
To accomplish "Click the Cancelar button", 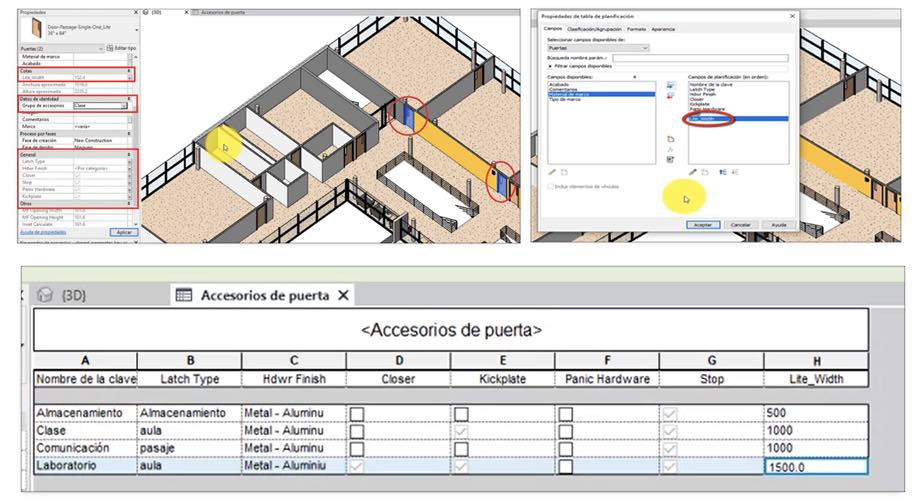I will coord(740,225).
